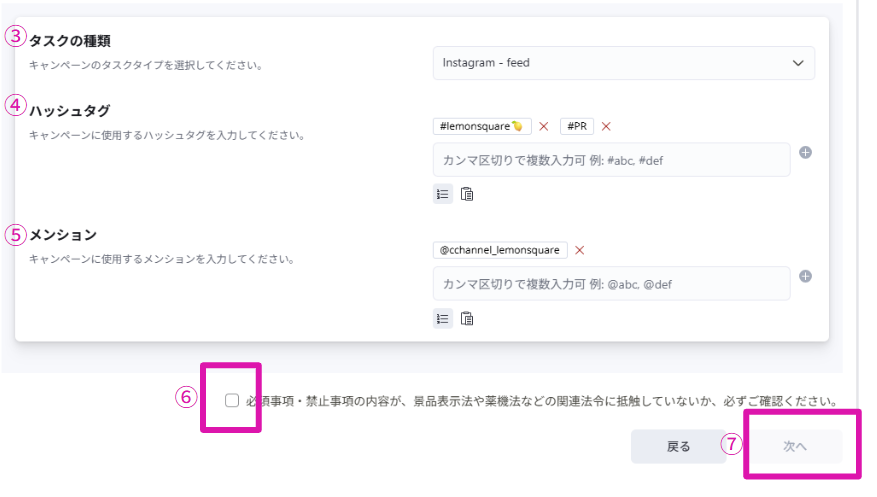Screen dimensions: 877x497
Task: Check the legal compliance confirmation checkbox
Action: (x=232, y=400)
